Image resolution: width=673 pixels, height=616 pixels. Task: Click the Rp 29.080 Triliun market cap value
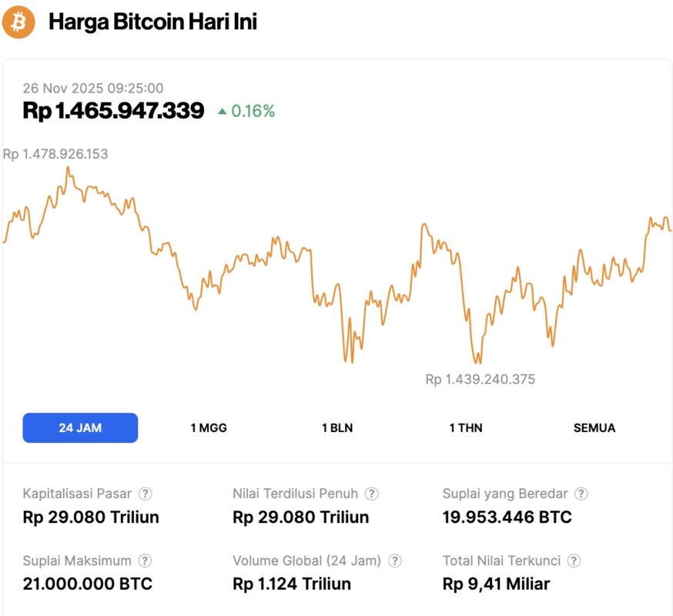coord(91,517)
